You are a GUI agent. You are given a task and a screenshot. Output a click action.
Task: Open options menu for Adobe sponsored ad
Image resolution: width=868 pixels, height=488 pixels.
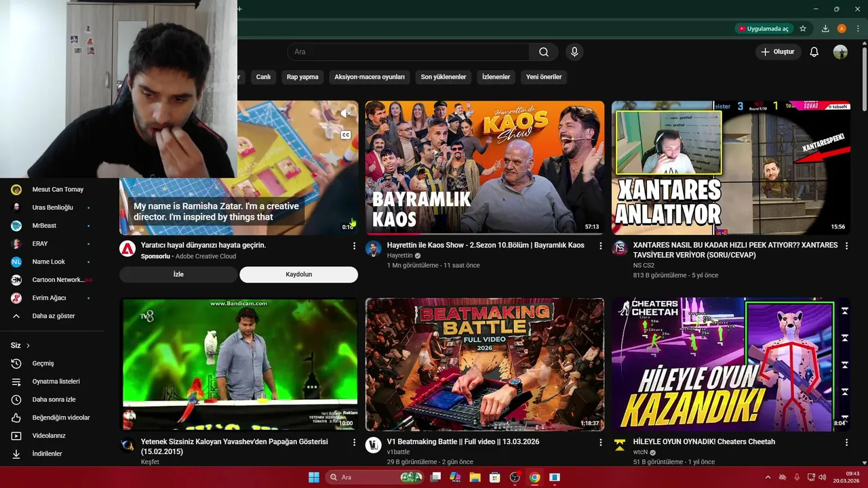[354, 246]
